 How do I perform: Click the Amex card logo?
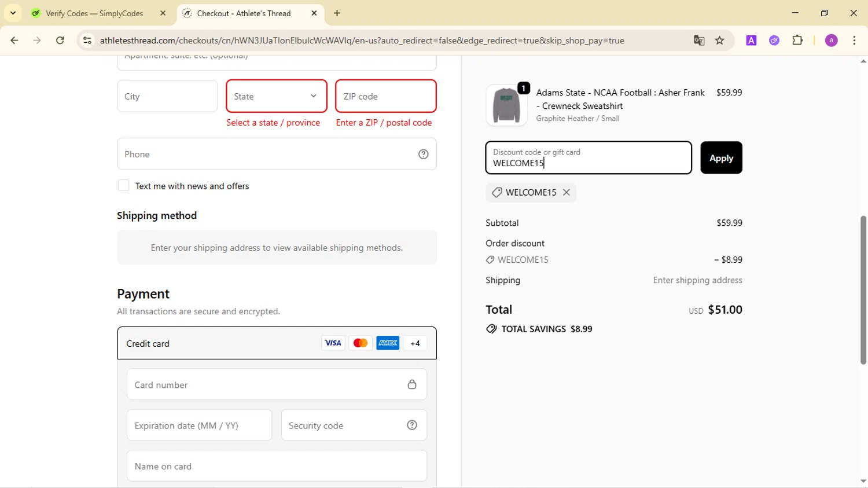(x=388, y=343)
